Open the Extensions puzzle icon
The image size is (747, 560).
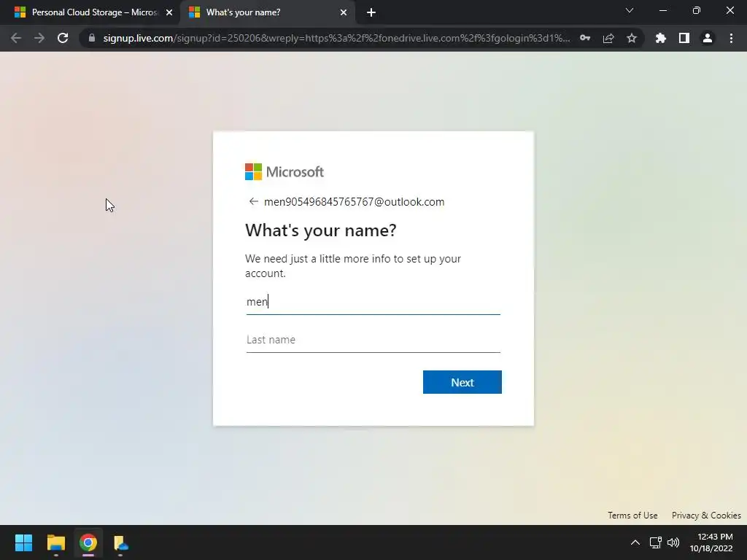pos(661,38)
